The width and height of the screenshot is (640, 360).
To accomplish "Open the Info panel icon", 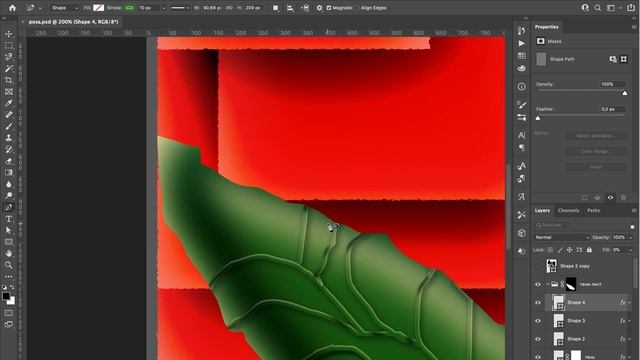I will pyautogui.click(x=522, y=87).
